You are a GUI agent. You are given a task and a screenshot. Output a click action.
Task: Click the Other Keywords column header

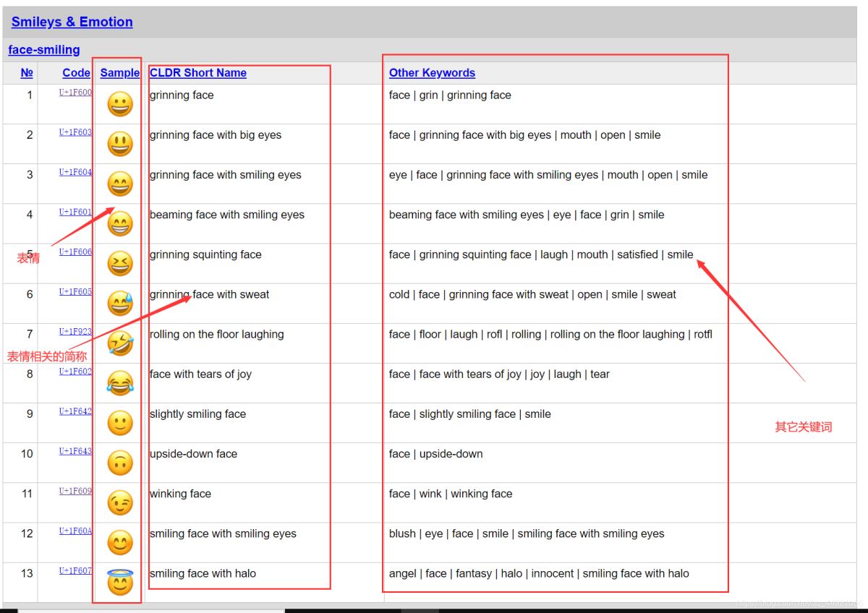[432, 73]
